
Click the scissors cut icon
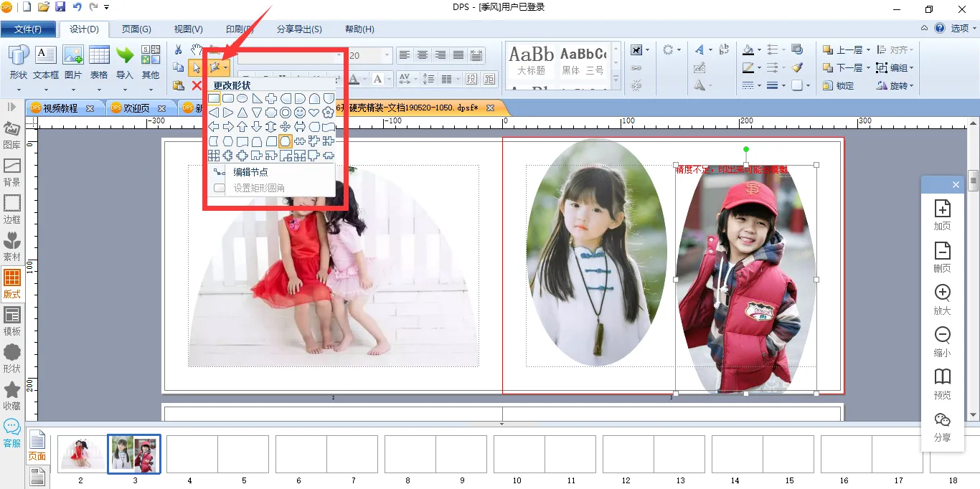point(179,49)
